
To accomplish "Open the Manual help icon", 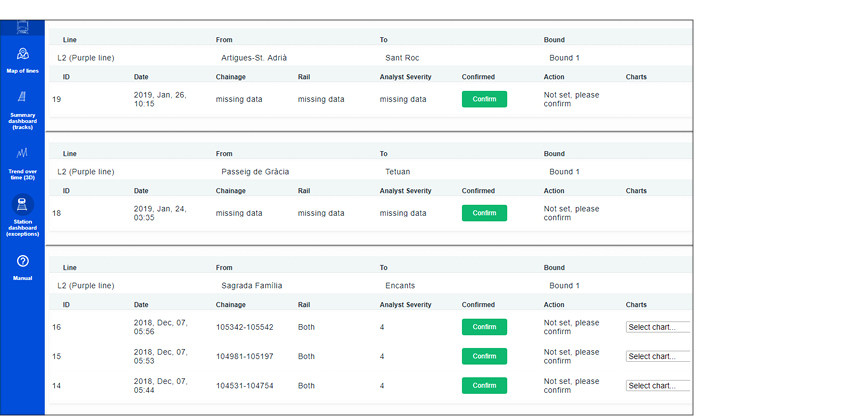I will click(23, 261).
